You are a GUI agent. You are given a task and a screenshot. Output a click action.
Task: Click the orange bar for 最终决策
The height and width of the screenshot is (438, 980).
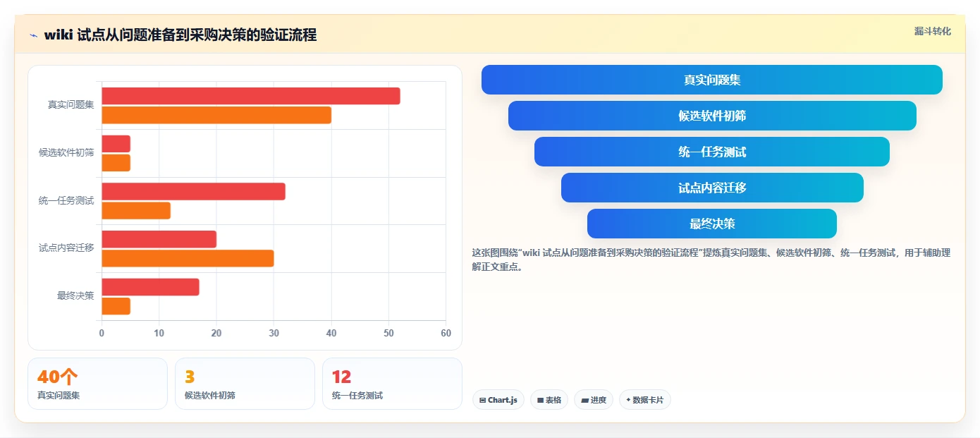click(x=116, y=306)
